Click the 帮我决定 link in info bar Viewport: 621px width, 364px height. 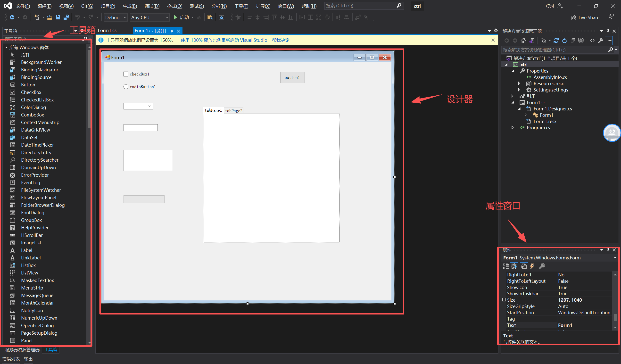coord(281,40)
